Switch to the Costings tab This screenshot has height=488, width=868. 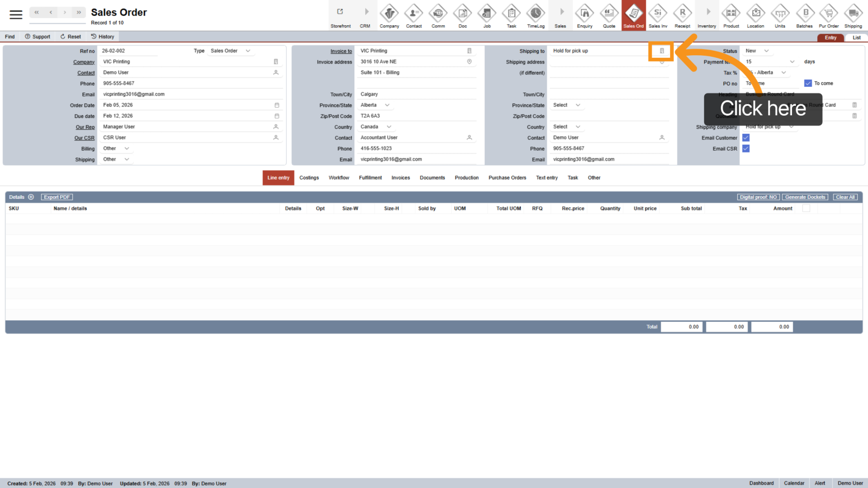309,178
